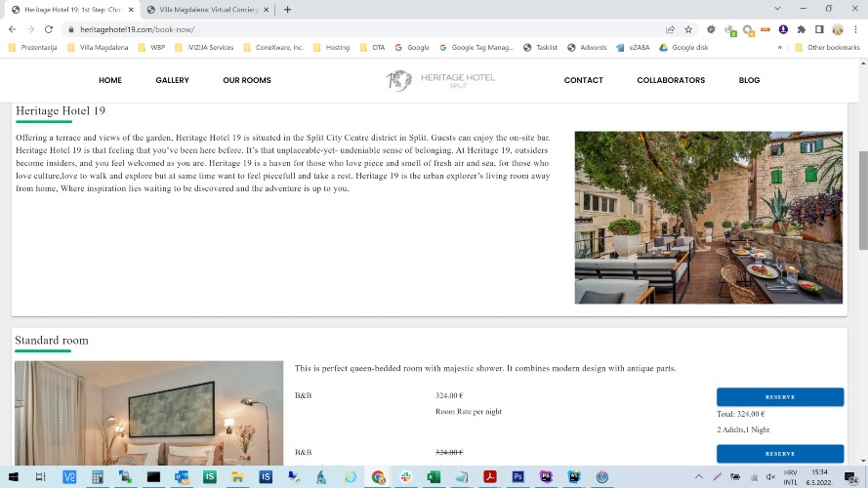
Task: Open the Other bookmarks folder
Action: point(827,48)
